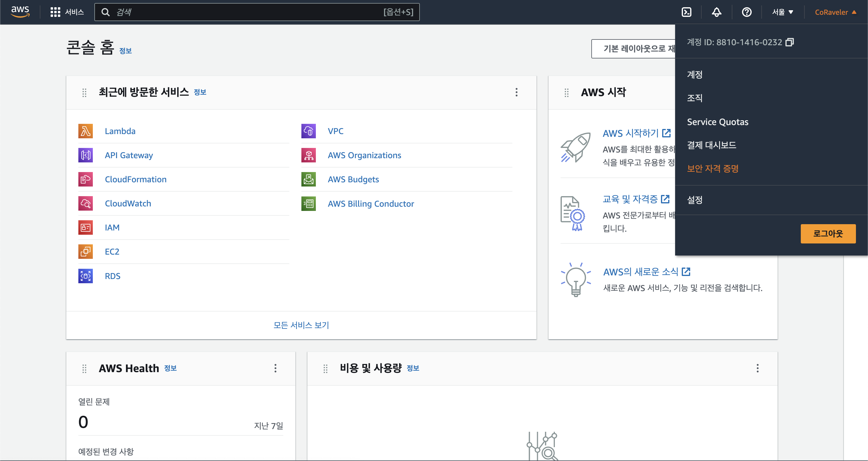
Task: Open options menu for 최근에 방문한 서비스 widget
Action: click(x=516, y=92)
